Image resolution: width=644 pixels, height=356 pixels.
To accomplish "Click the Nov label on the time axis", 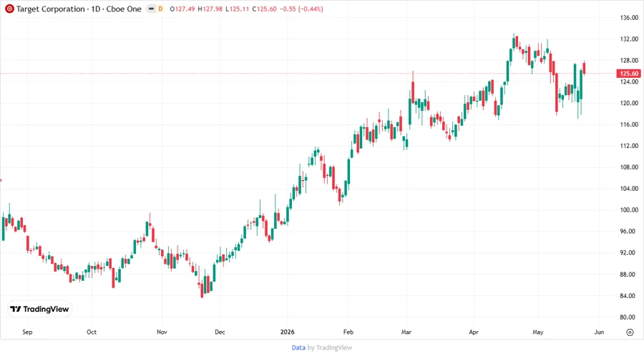I will coord(162,332).
